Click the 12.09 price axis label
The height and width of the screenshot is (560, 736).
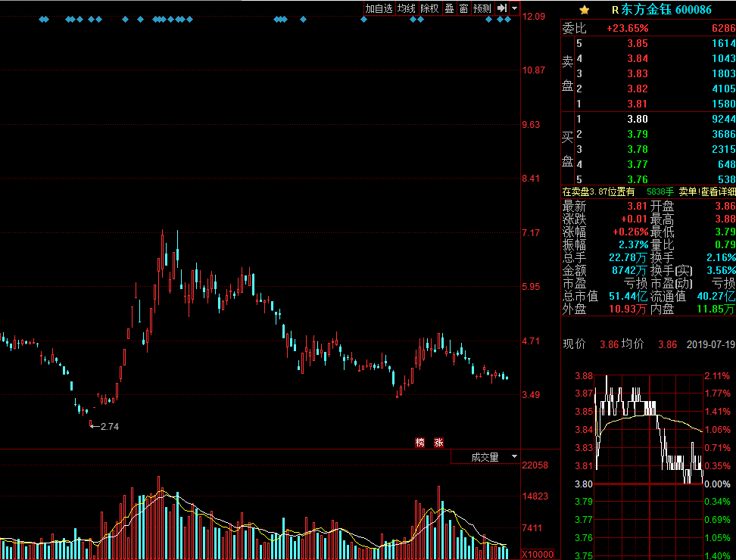tap(534, 17)
